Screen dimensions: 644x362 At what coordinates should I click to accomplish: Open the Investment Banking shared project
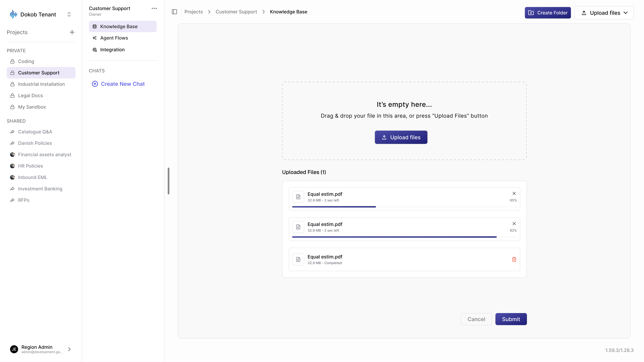[x=41, y=189]
